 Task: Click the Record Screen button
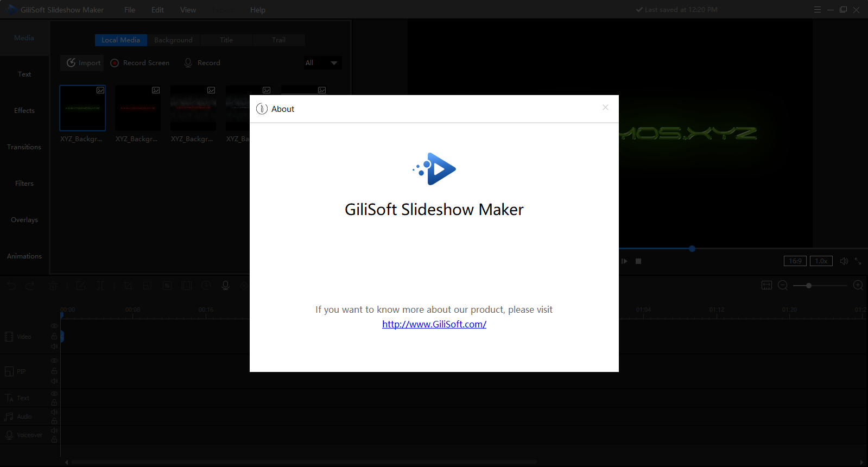coord(140,63)
